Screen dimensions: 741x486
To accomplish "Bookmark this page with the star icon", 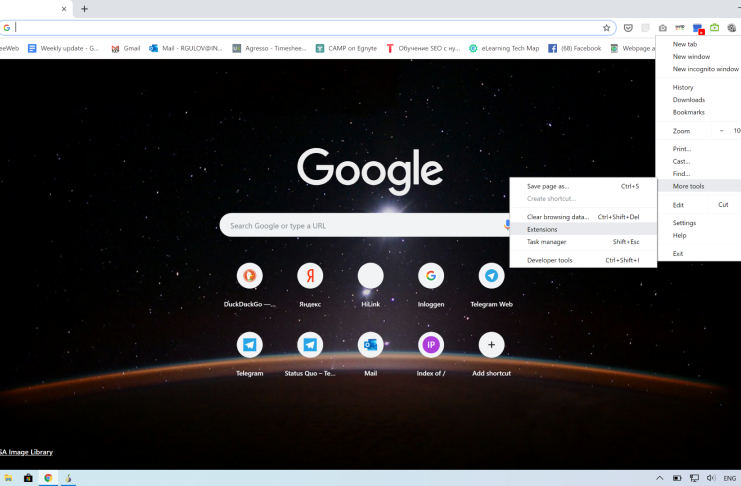I will click(x=606, y=28).
